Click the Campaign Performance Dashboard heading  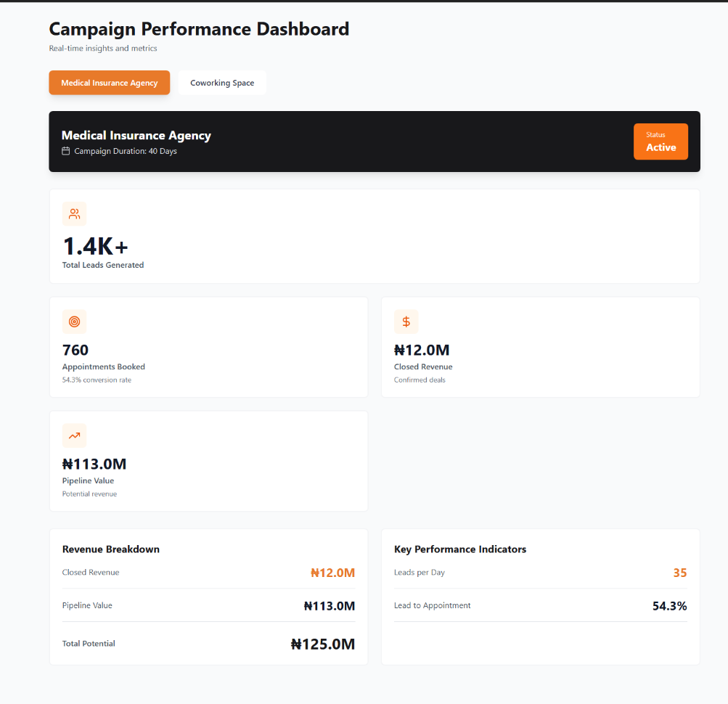pyautogui.click(x=199, y=29)
